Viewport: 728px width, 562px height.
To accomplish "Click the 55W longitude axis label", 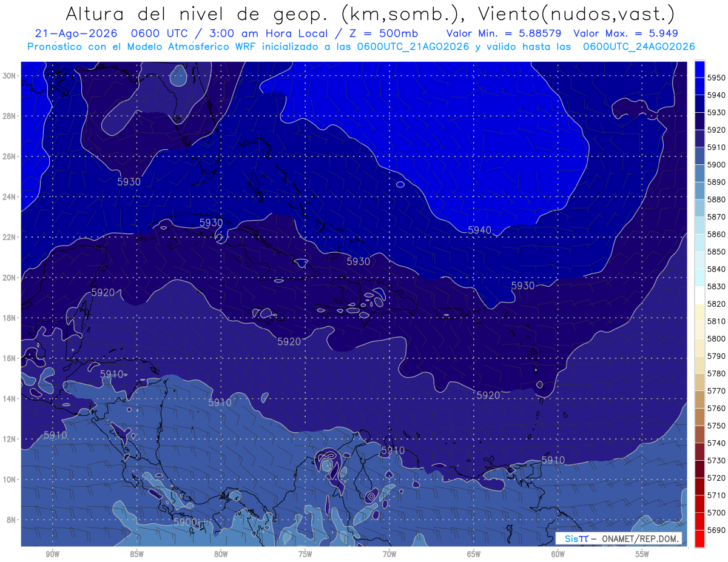I will [642, 554].
